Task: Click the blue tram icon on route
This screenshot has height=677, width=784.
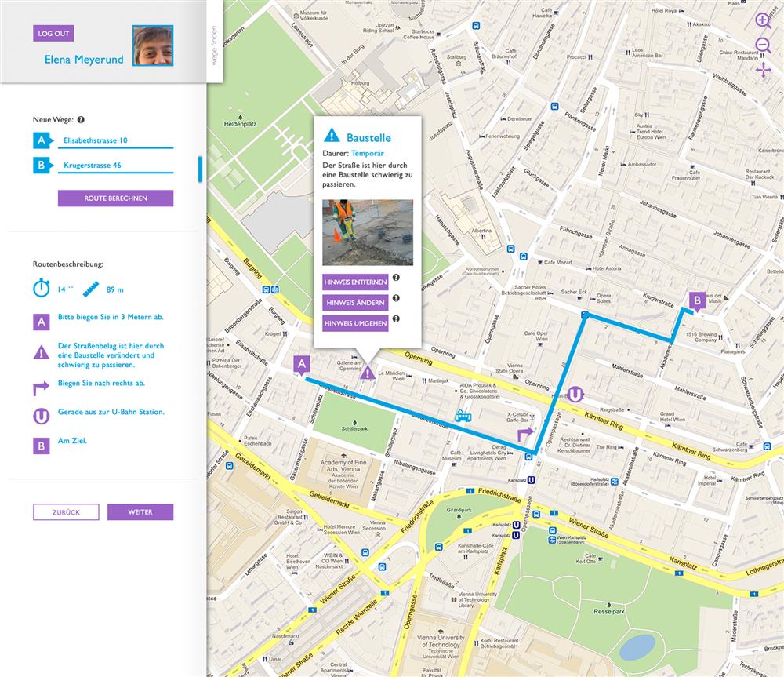Action: (462, 415)
